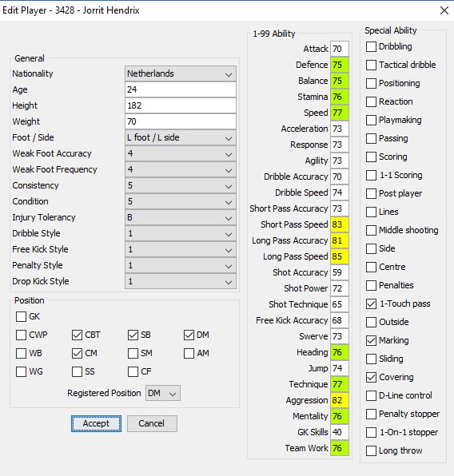Click the Stamina value field

click(340, 97)
